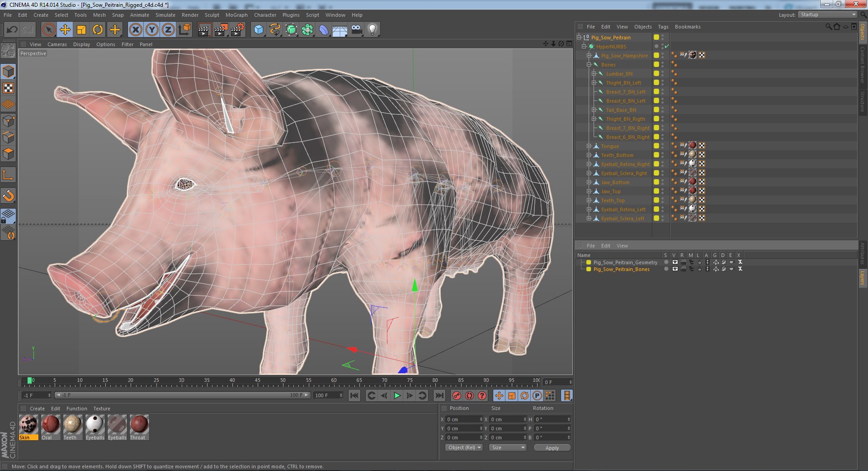Click the Undo arrow icon
Viewport: 868px width, 471px height.
click(x=12, y=30)
